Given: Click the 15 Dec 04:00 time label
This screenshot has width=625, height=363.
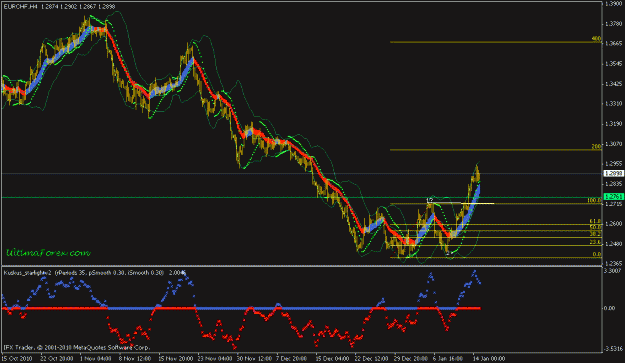Looking at the screenshot, I should point(332,358).
